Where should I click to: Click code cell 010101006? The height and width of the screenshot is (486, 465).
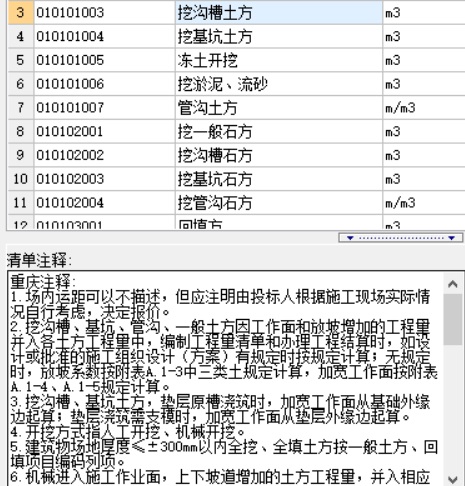coord(105,84)
